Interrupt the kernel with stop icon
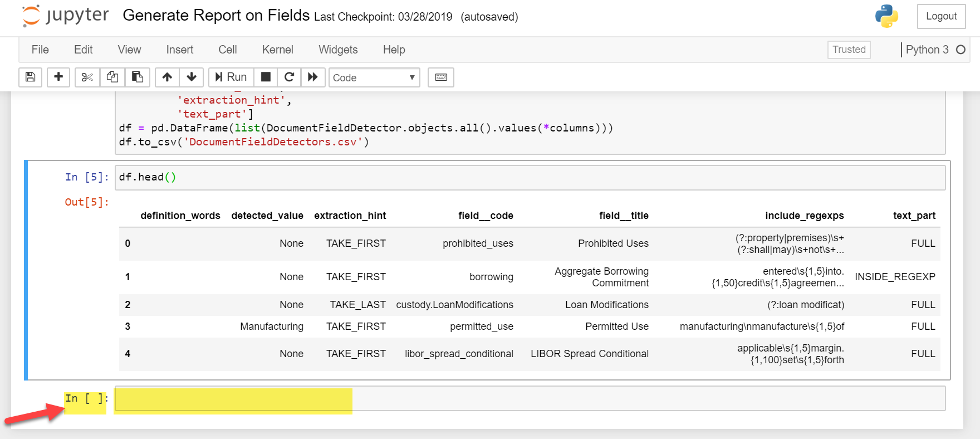 tap(266, 77)
